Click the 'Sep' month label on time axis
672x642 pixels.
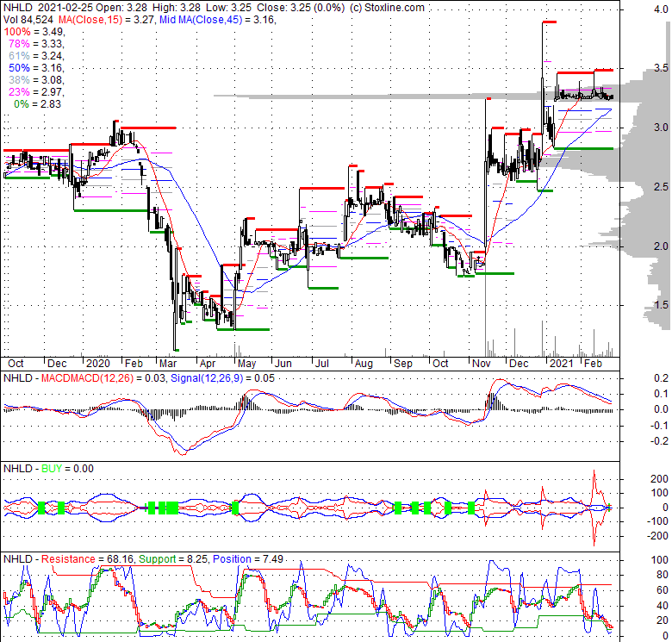point(403,364)
